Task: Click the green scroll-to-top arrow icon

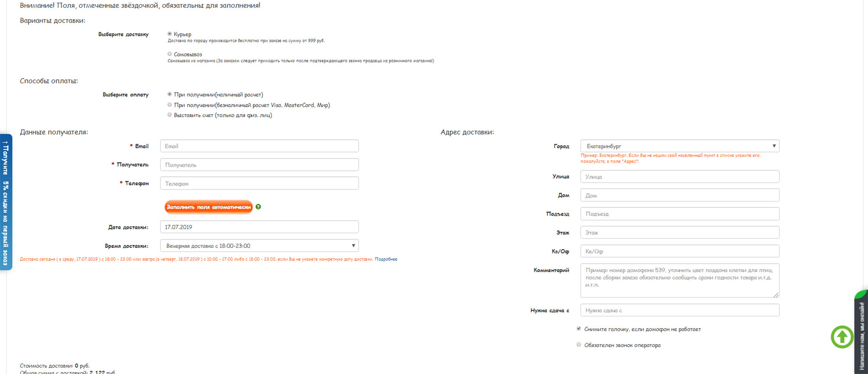Action: click(842, 337)
